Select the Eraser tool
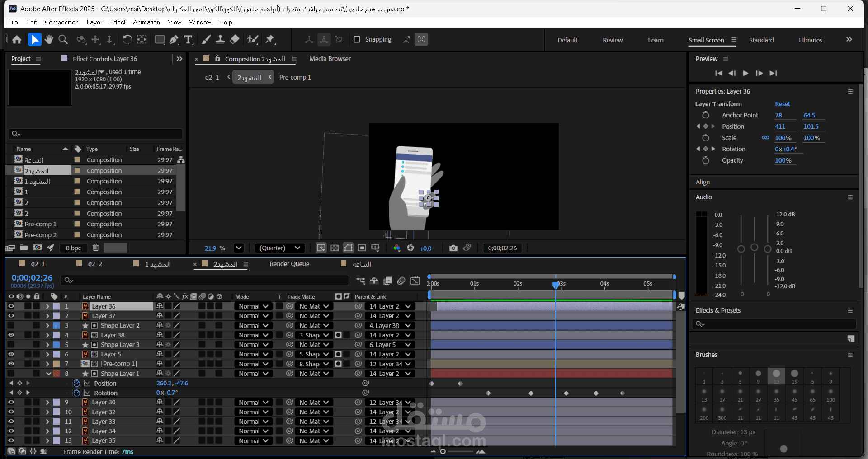868x459 pixels. point(235,40)
